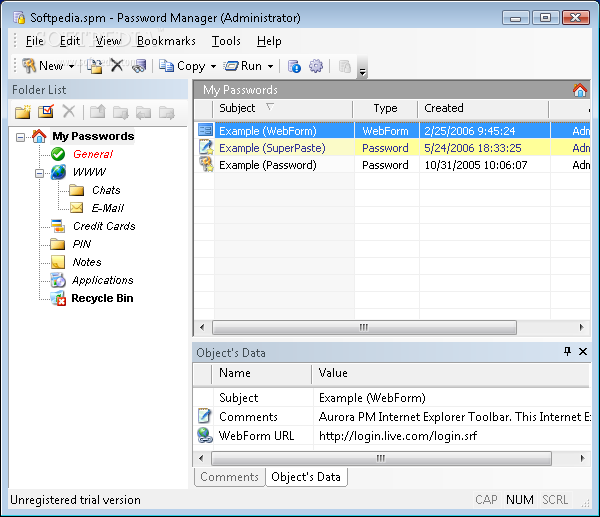Screen dimensions: 600x517
Task: Select My Passwords root folder
Action: [93, 136]
